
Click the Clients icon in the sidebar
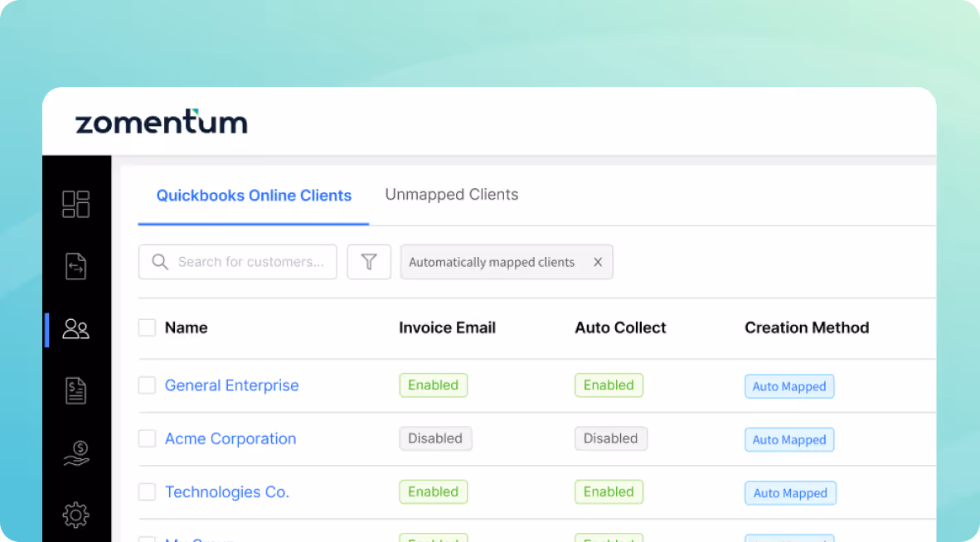click(x=75, y=328)
